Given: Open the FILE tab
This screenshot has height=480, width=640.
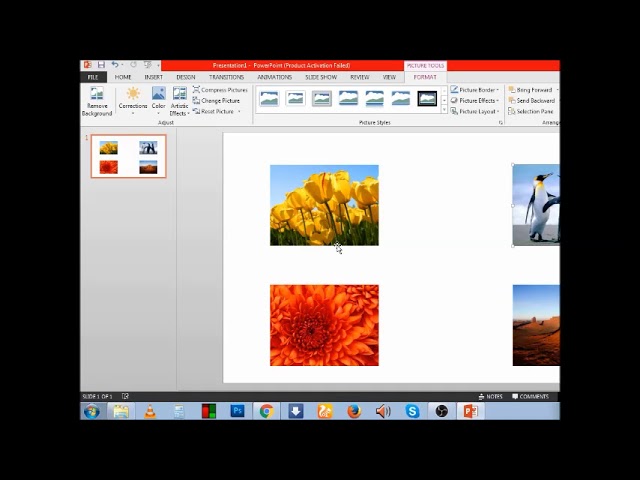Looking at the screenshot, I should click(93, 77).
